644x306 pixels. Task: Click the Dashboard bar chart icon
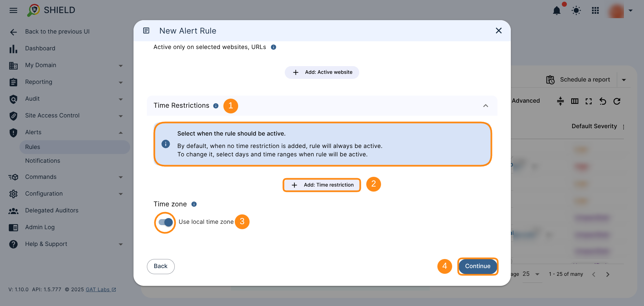[x=13, y=49]
